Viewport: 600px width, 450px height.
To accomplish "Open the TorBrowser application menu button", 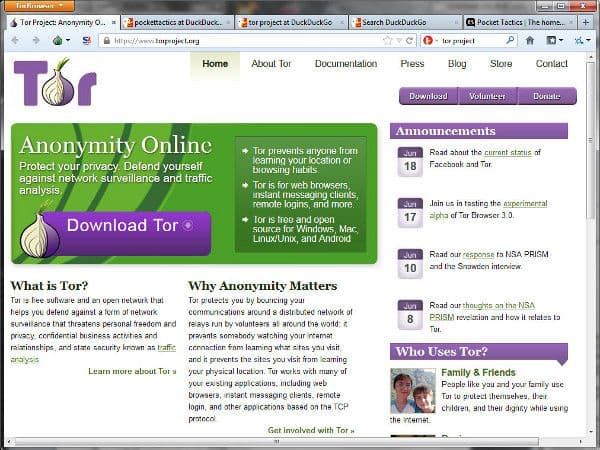I will click(39, 6).
